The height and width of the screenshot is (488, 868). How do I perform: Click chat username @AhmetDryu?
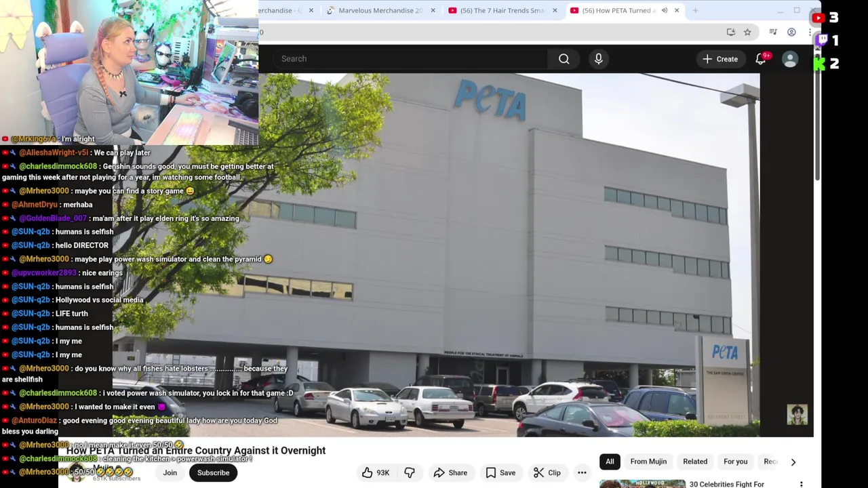pyautogui.click(x=35, y=205)
